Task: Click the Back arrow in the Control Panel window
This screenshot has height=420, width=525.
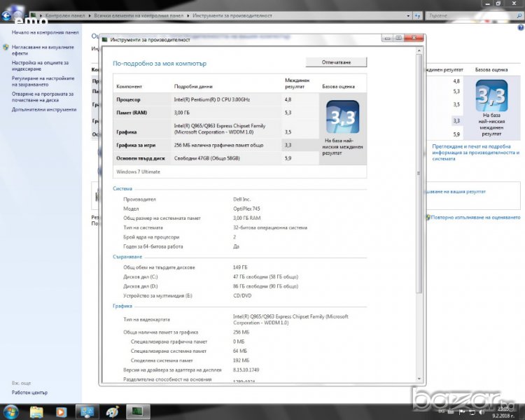Action: (6, 15)
